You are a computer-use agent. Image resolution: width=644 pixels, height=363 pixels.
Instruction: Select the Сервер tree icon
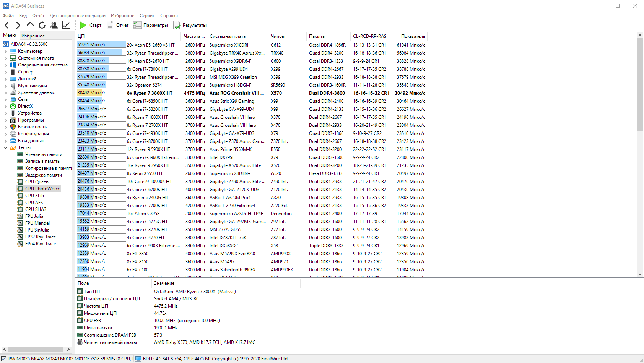(x=13, y=72)
